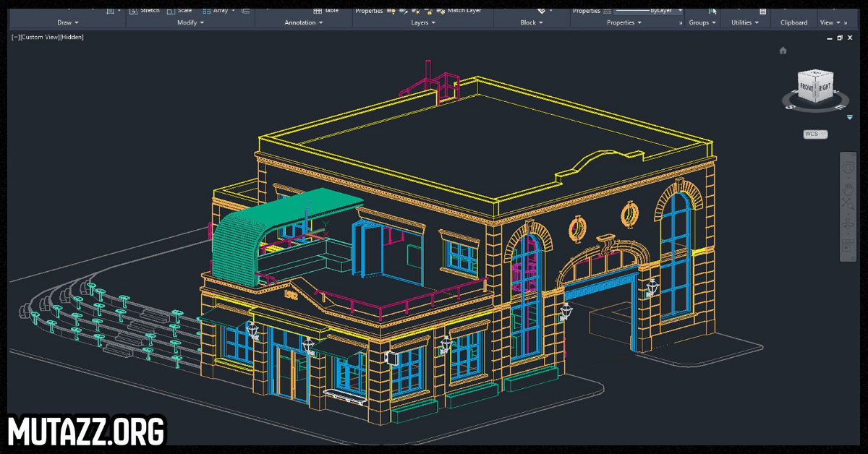The width and height of the screenshot is (868, 454).
Task: Click the RIGHT face of ViewCube
Action: 824,87
